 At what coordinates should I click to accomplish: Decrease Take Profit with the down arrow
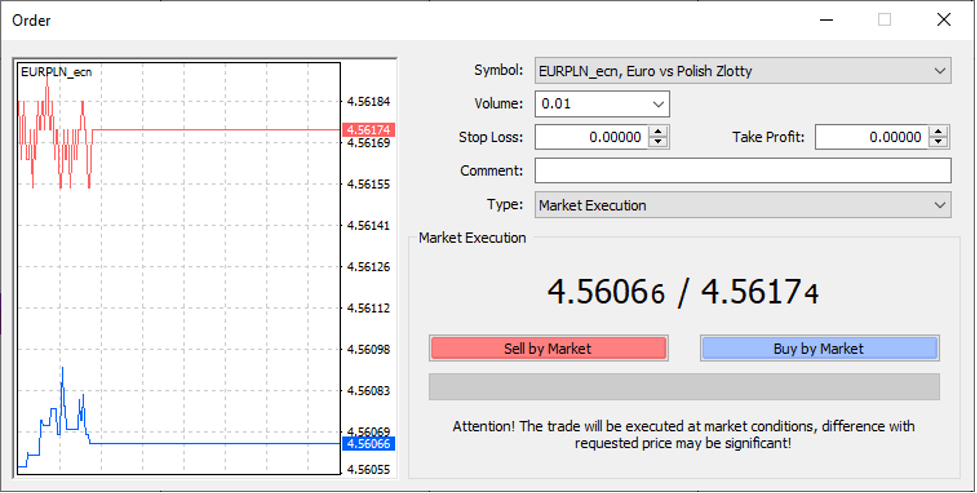[x=937, y=142]
